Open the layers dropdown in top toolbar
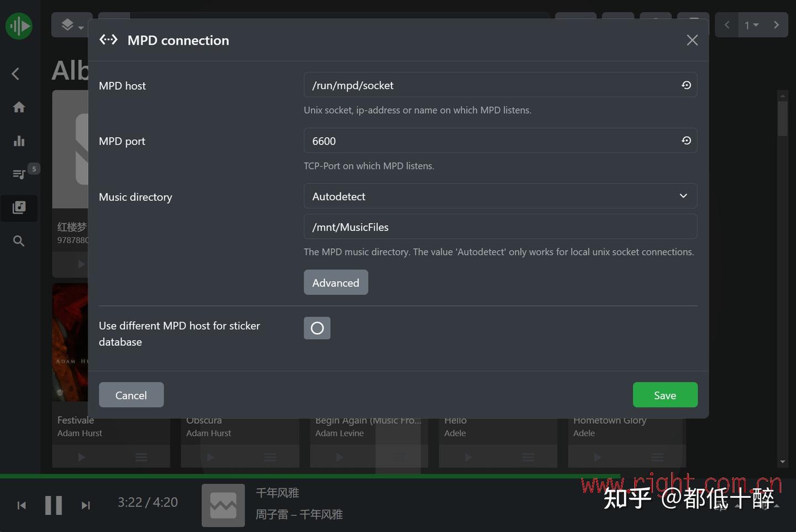The image size is (796, 532). point(72,25)
